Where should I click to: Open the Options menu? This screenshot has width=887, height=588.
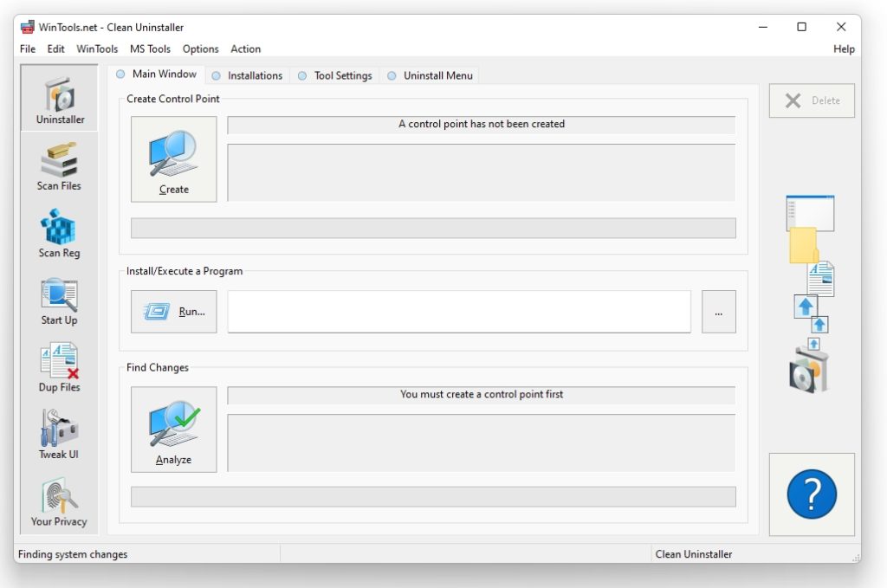(200, 49)
